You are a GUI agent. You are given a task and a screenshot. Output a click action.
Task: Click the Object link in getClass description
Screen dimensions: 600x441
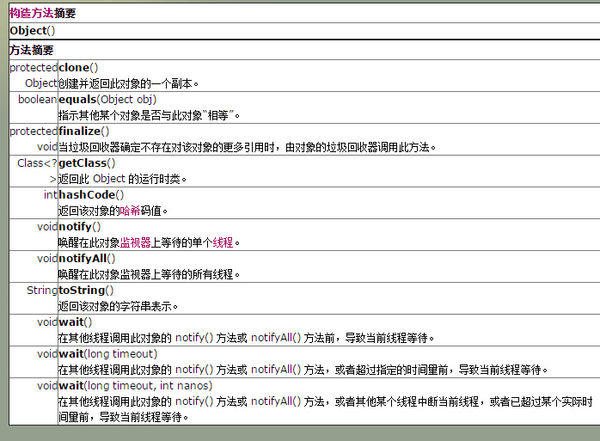(x=109, y=179)
